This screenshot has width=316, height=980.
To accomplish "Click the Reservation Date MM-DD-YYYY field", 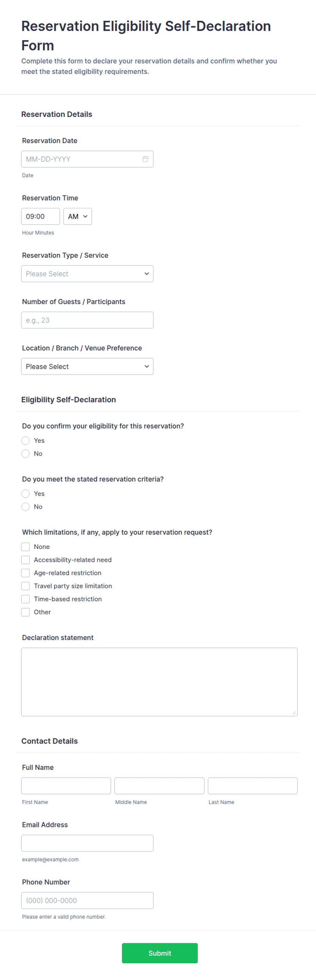I will [87, 159].
